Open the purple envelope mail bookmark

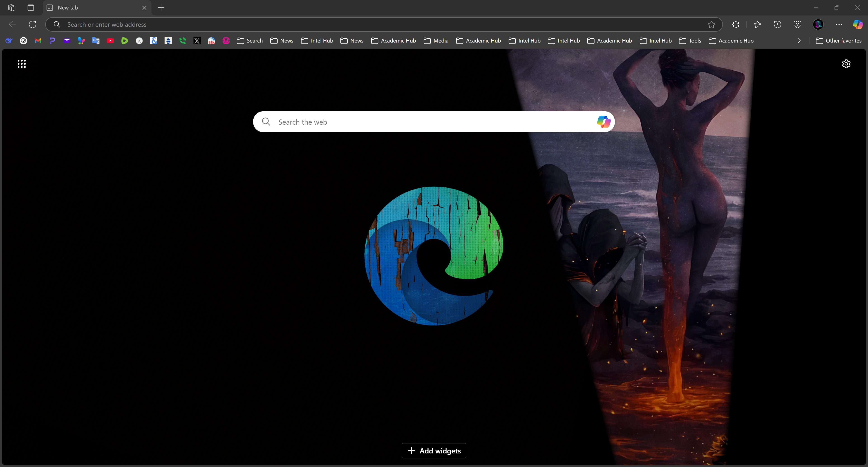(67, 41)
